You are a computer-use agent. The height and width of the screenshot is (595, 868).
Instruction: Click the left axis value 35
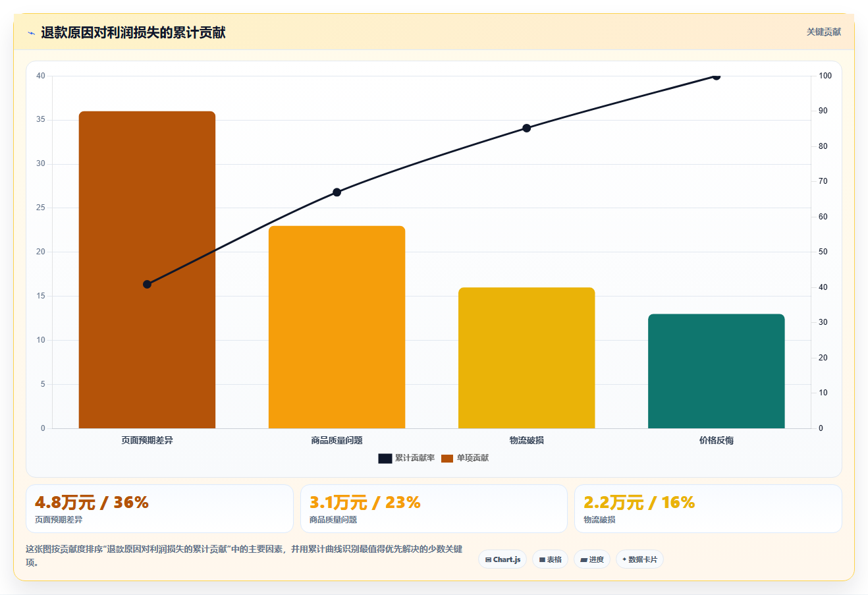click(41, 120)
